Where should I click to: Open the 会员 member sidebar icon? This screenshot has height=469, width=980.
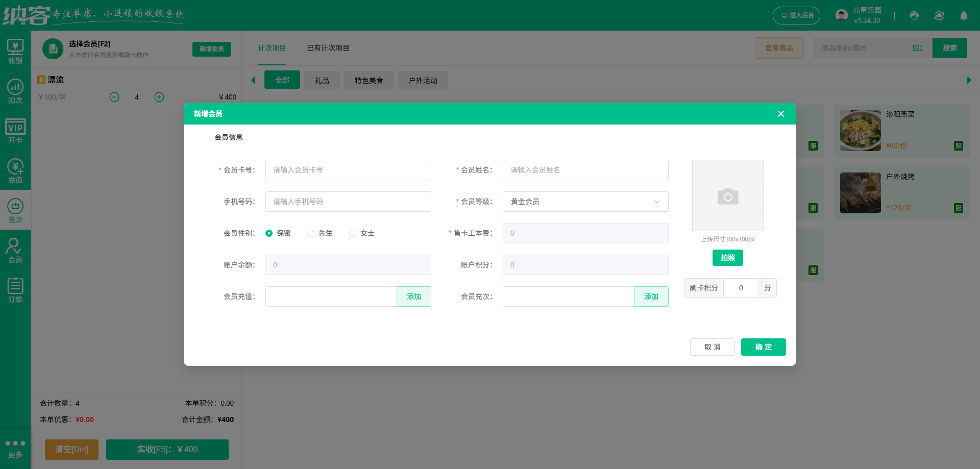pos(15,251)
